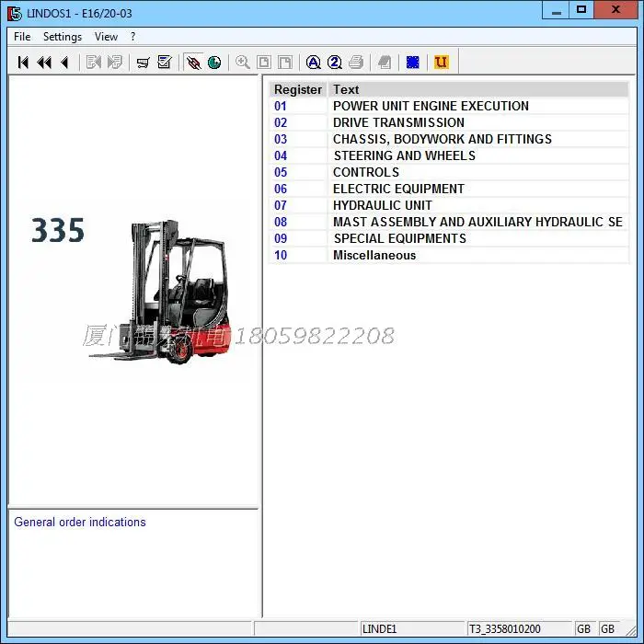Open register 02 link

pos(281,122)
